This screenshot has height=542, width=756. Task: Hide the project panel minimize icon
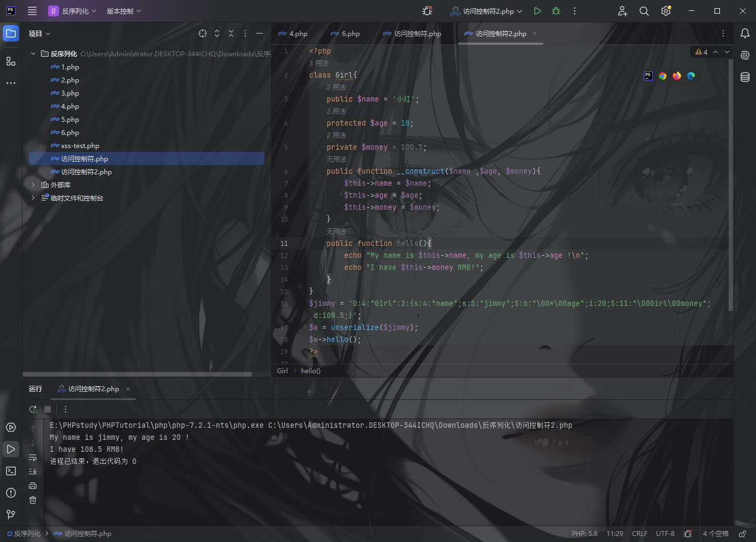pyautogui.click(x=259, y=33)
